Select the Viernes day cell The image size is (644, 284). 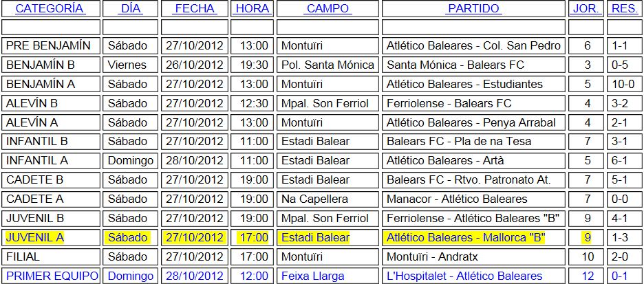point(130,65)
